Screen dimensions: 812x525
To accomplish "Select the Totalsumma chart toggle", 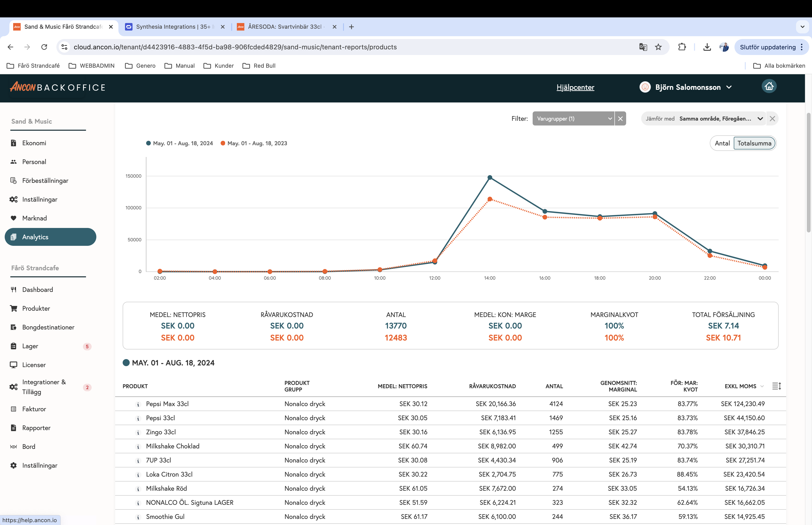I will (754, 143).
